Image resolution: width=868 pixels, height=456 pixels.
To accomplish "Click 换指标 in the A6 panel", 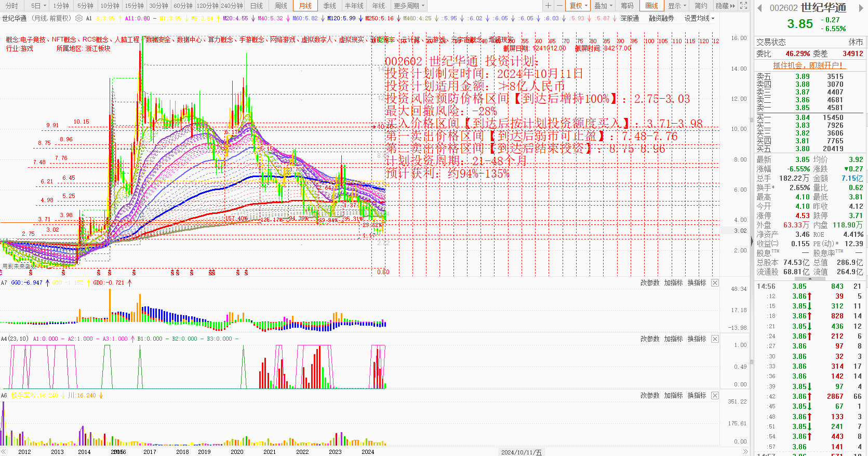I will click(x=697, y=395).
